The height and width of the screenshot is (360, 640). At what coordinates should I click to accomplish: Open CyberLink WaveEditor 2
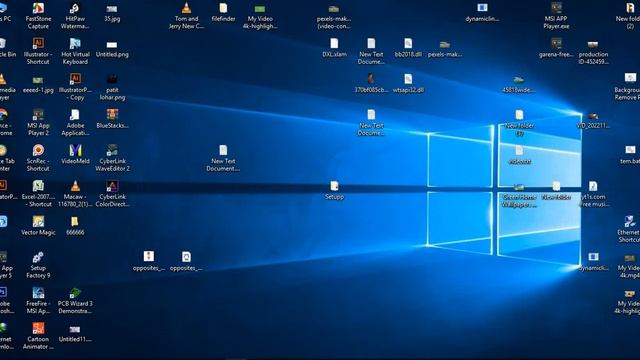(112, 158)
